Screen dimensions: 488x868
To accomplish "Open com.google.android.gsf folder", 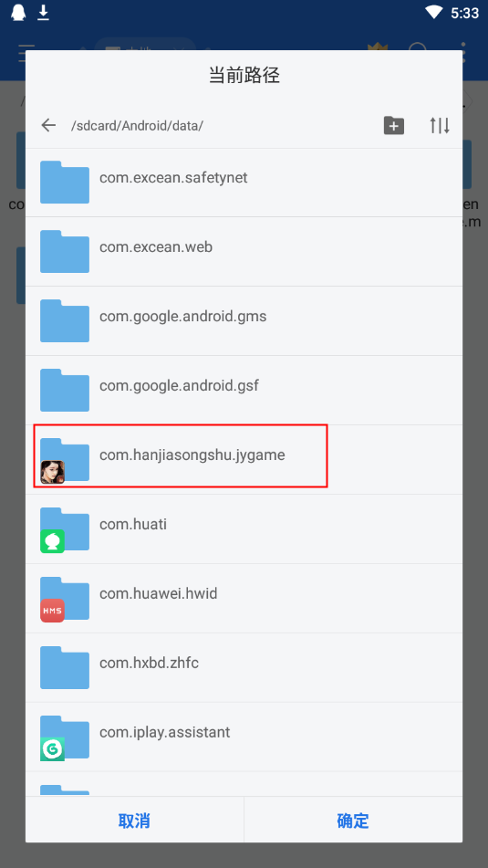I will pyautogui.click(x=244, y=391).
